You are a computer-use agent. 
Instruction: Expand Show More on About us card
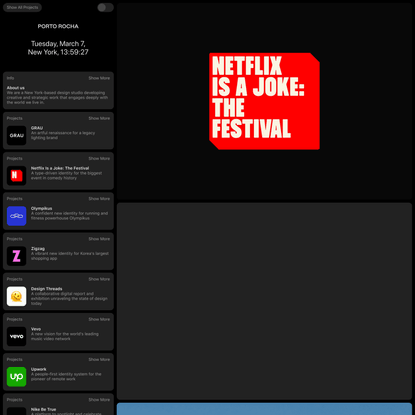click(x=99, y=78)
